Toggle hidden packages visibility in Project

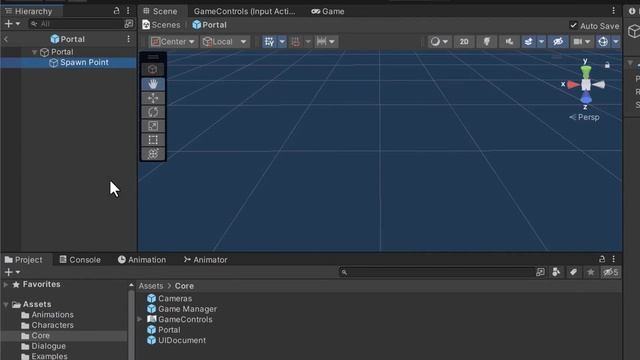tap(611, 272)
